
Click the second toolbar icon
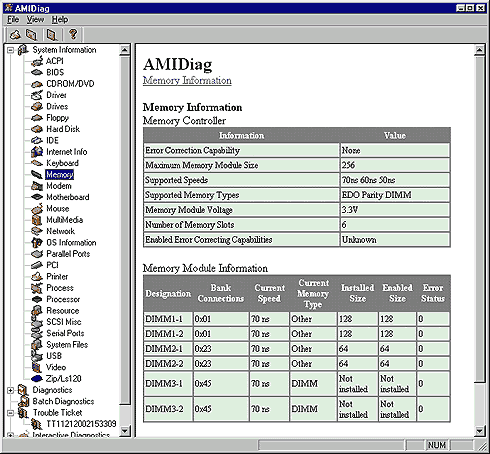click(x=32, y=34)
